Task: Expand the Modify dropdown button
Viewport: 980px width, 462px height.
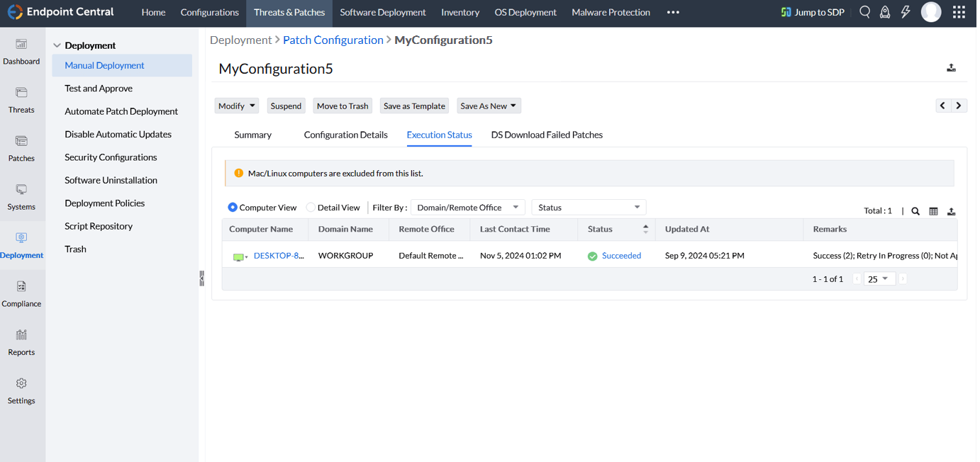Action: coord(237,106)
